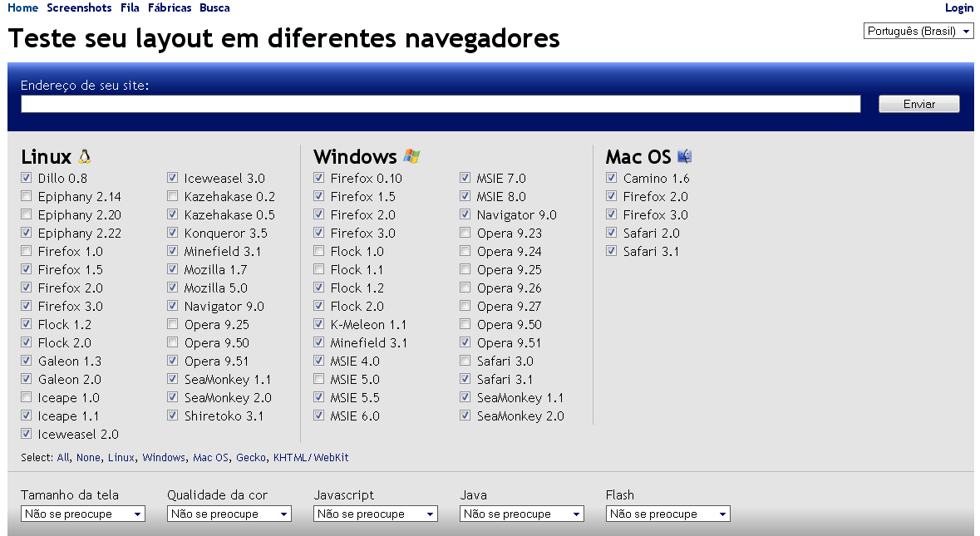Uncheck the Dillo 0.8 checkbox
The image size is (980, 536).
click(27, 178)
